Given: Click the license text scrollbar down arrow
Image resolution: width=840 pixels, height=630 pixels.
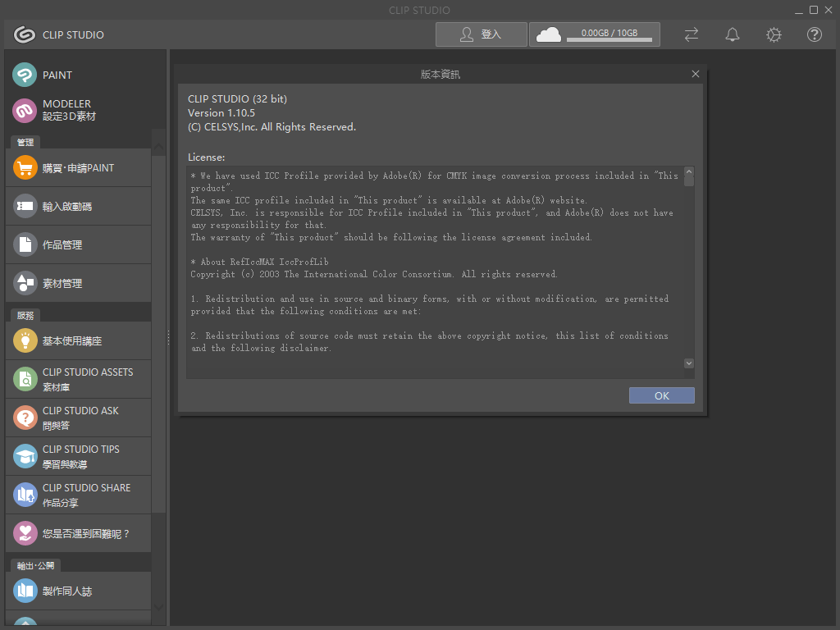Looking at the screenshot, I should (x=688, y=363).
